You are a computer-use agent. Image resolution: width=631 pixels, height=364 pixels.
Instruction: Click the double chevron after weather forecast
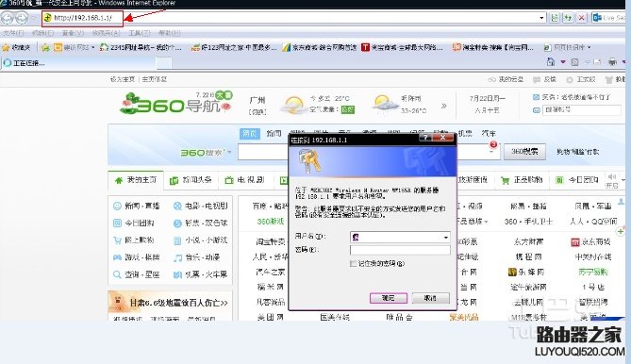(444, 106)
